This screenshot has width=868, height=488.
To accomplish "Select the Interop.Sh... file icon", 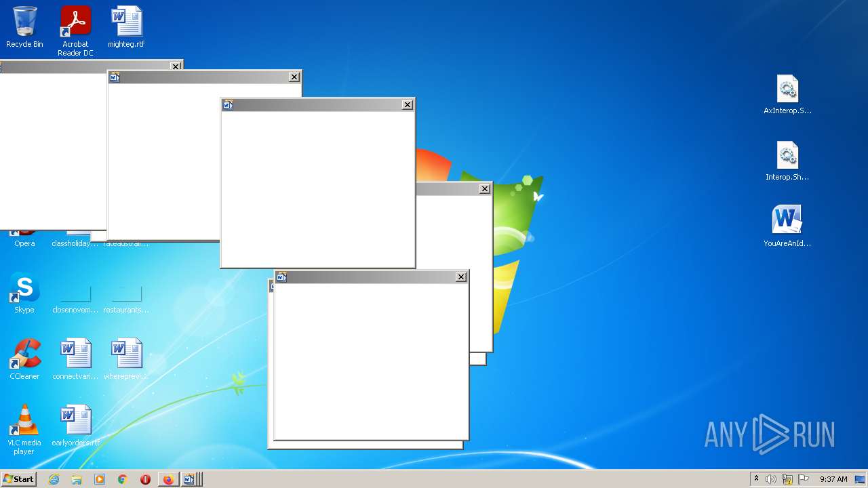I will (x=787, y=161).
